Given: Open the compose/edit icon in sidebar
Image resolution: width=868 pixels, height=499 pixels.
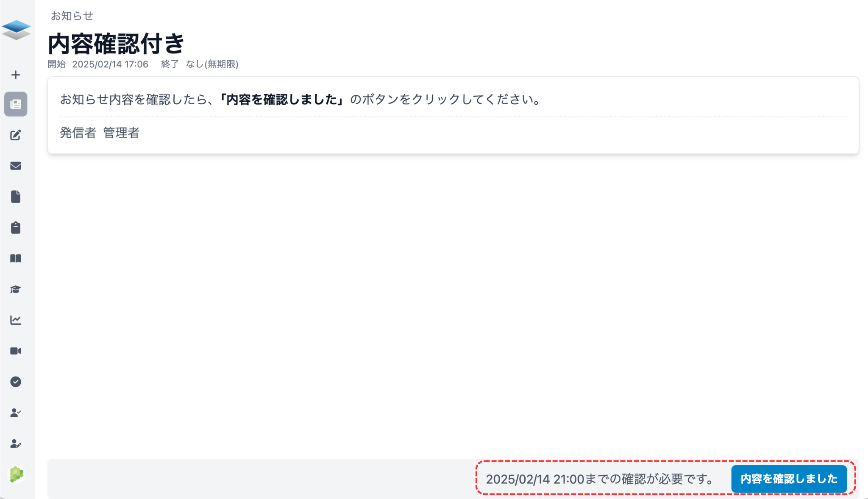Looking at the screenshot, I should click(x=16, y=135).
